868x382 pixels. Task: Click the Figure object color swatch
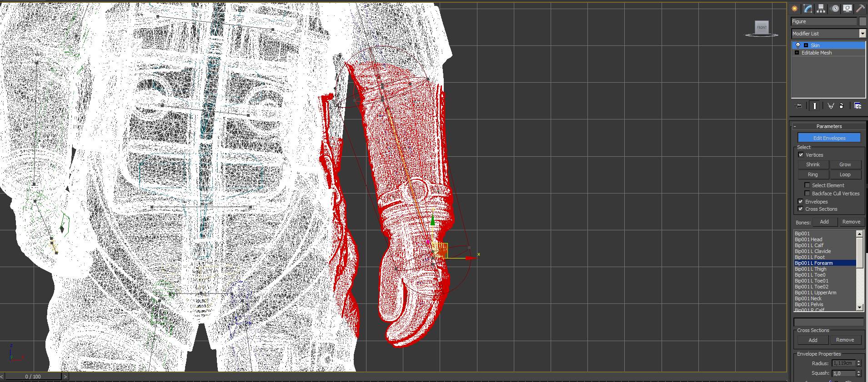coord(863,21)
